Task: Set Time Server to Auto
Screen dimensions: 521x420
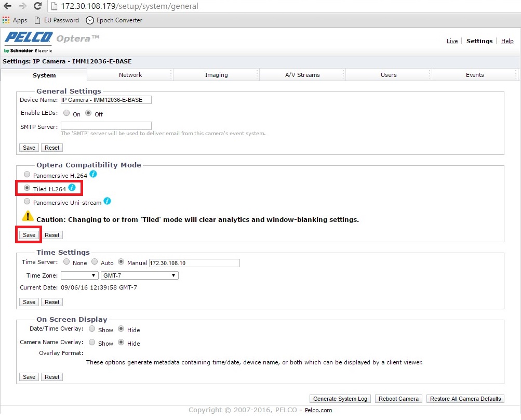Action: (x=95, y=262)
